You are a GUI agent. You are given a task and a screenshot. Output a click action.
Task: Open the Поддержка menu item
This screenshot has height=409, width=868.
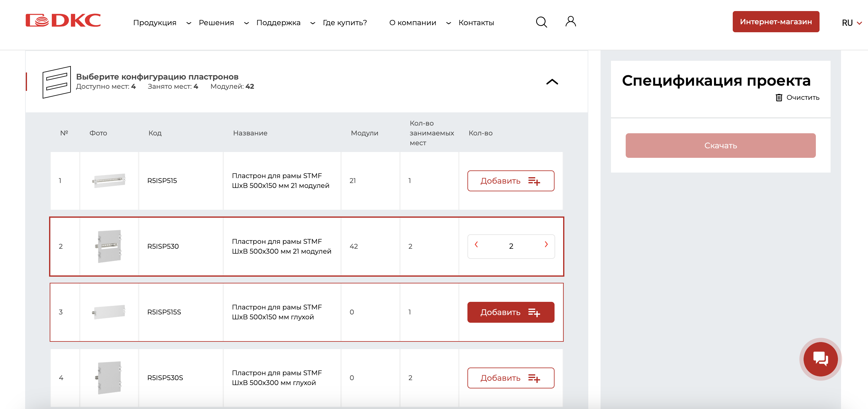point(278,23)
